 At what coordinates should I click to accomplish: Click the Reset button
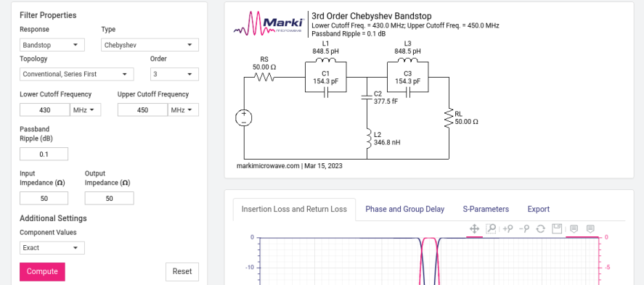point(182,271)
